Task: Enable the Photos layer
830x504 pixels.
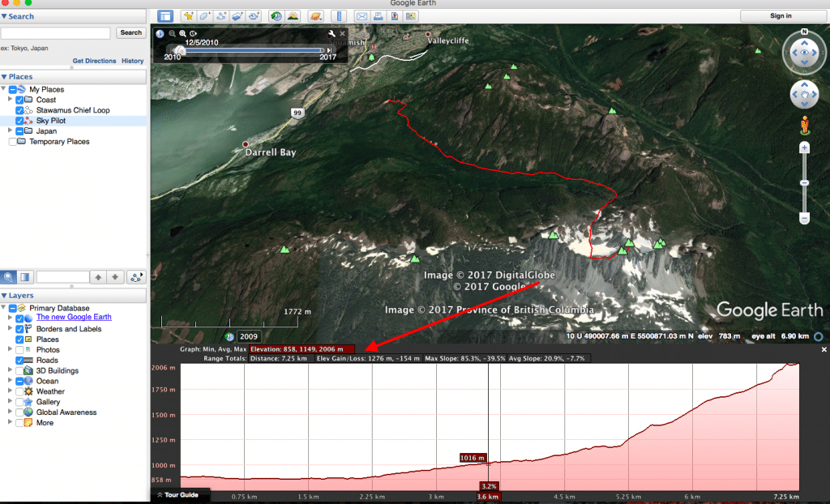Action: tap(21, 349)
